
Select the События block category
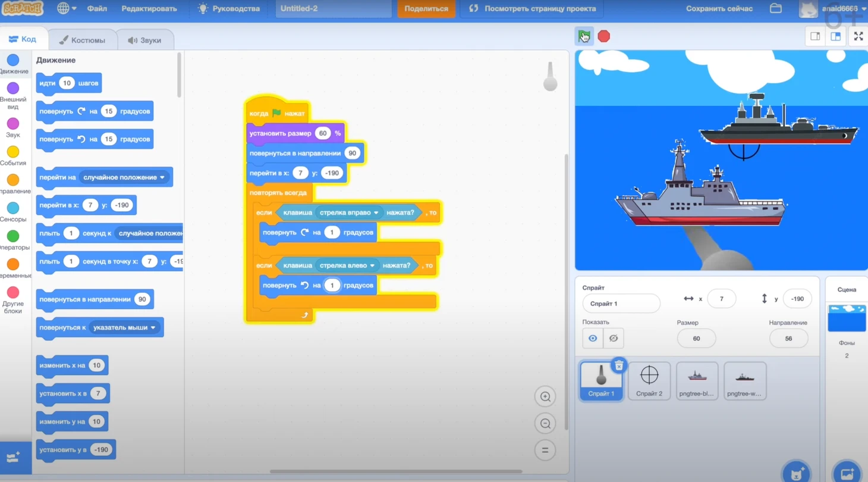point(13,156)
